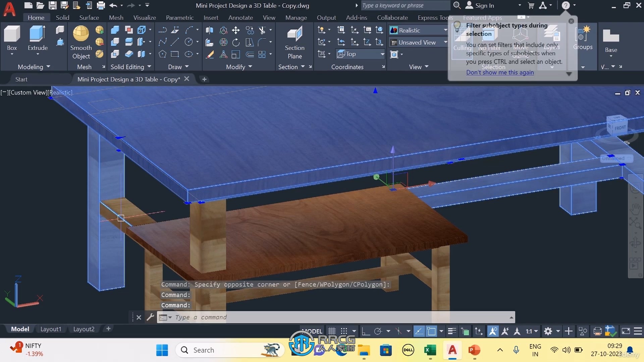
Task: Toggle object snap tracking in the status bar
Action: click(x=419, y=331)
